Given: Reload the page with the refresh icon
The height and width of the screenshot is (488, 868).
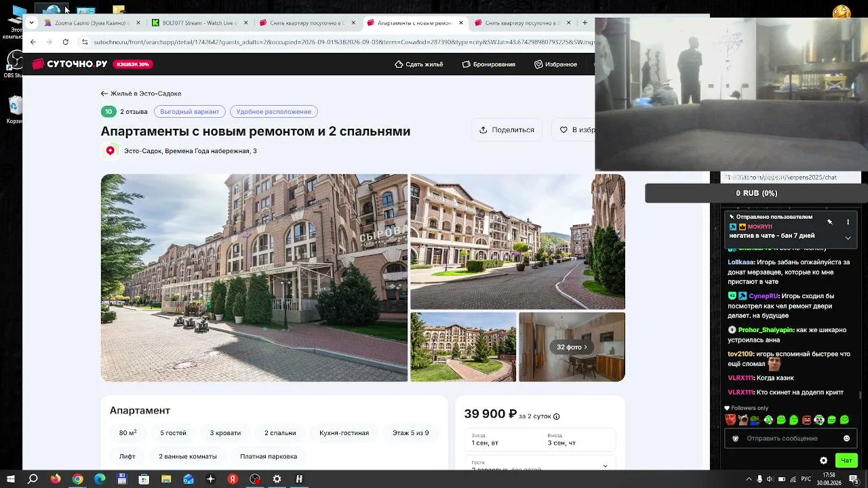Looking at the screenshot, I should (x=65, y=42).
